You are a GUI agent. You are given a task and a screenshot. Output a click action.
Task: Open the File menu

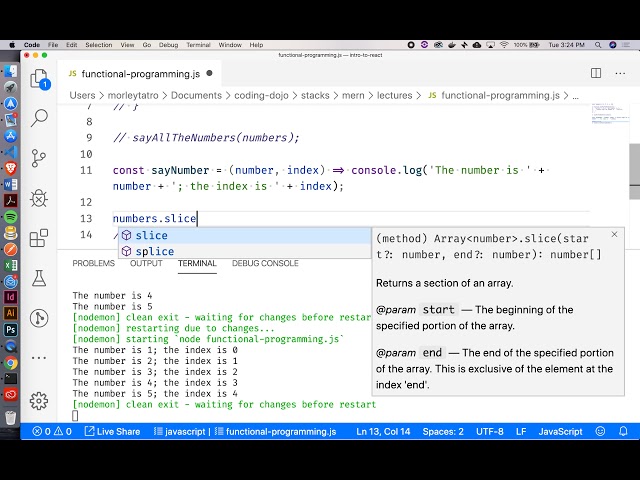point(53,45)
